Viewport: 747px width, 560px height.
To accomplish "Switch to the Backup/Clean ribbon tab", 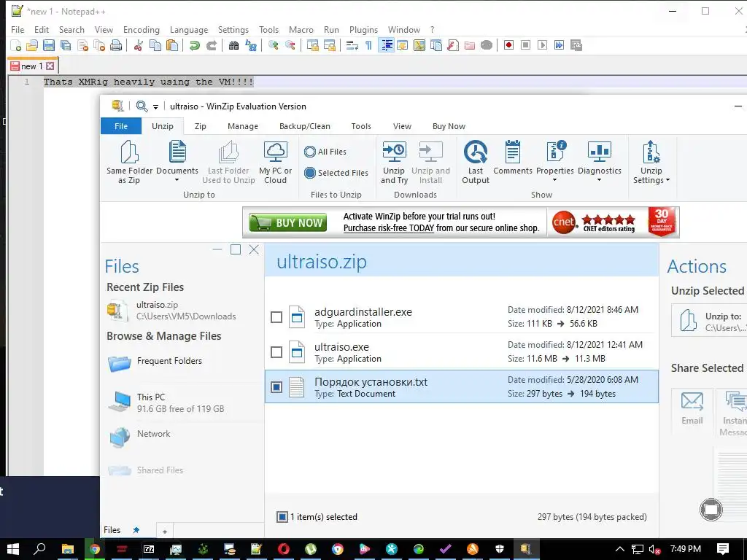I will (304, 126).
